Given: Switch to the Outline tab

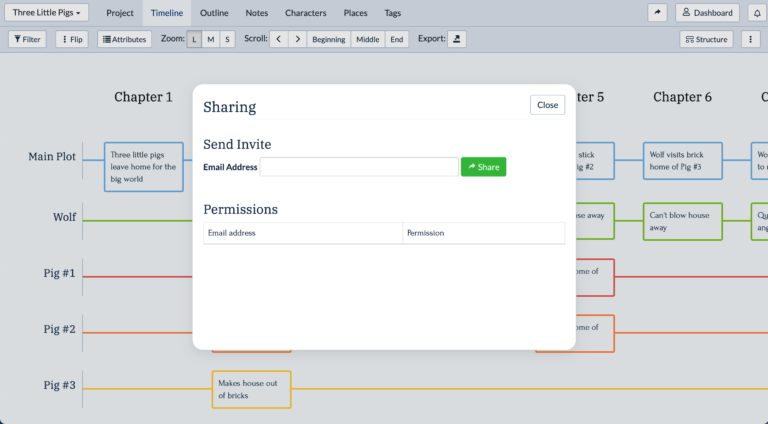Looking at the screenshot, I should coord(214,13).
